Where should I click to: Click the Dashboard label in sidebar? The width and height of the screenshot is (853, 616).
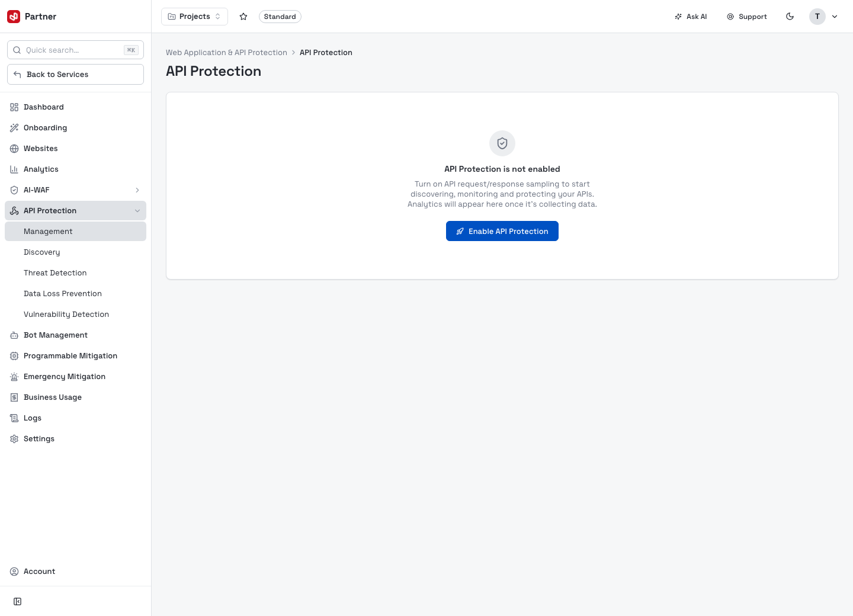point(44,107)
